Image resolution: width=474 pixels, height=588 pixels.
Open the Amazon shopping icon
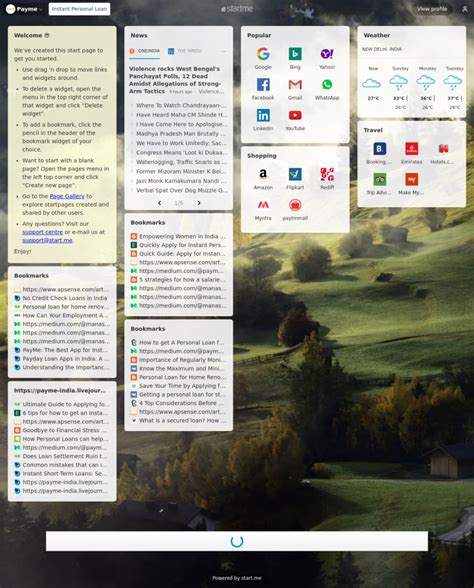pos(263,174)
